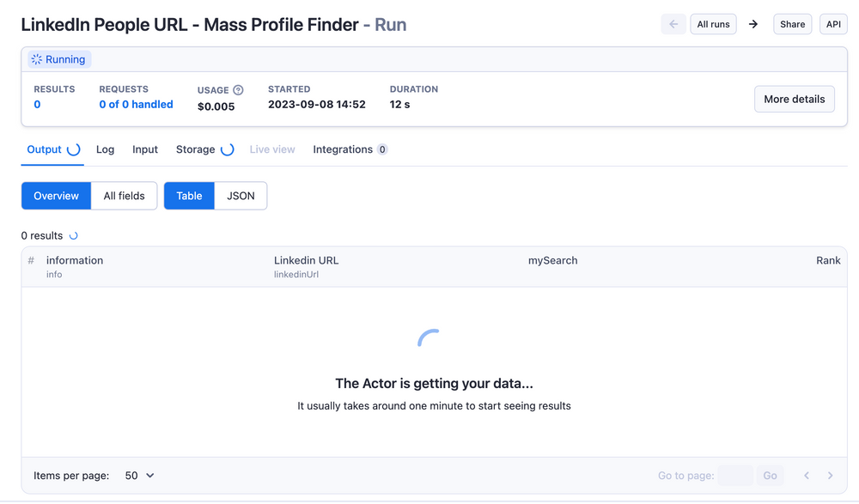Click the next run arrow icon
Viewport: 859px width, 504px height.
click(x=753, y=24)
